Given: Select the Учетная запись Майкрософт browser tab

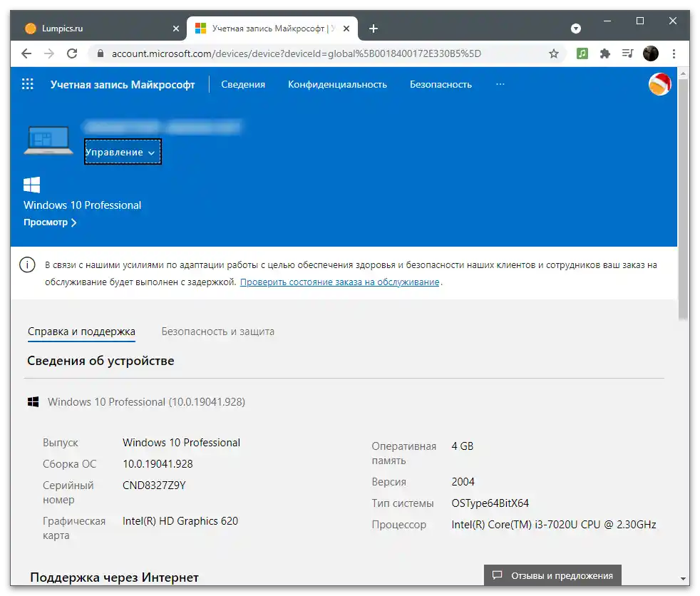Looking at the screenshot, I should click(x=272, y=29).
